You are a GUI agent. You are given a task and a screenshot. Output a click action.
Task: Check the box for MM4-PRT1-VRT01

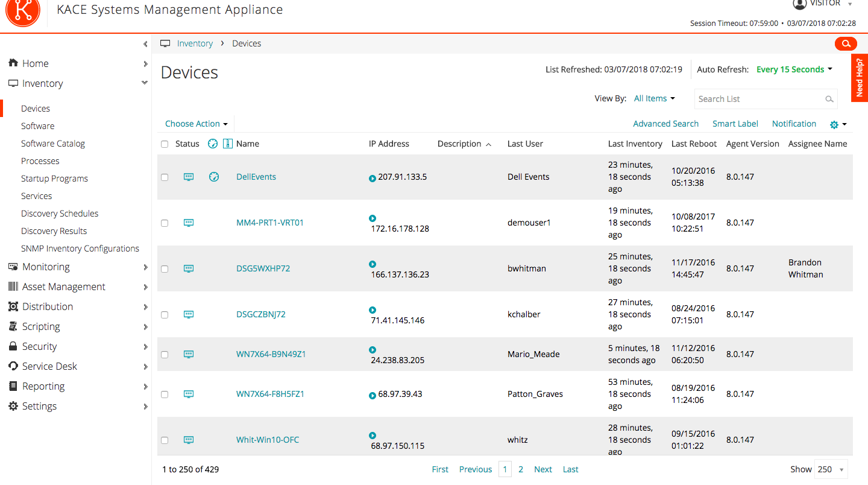pyautogui.click(x=165, y=223)
